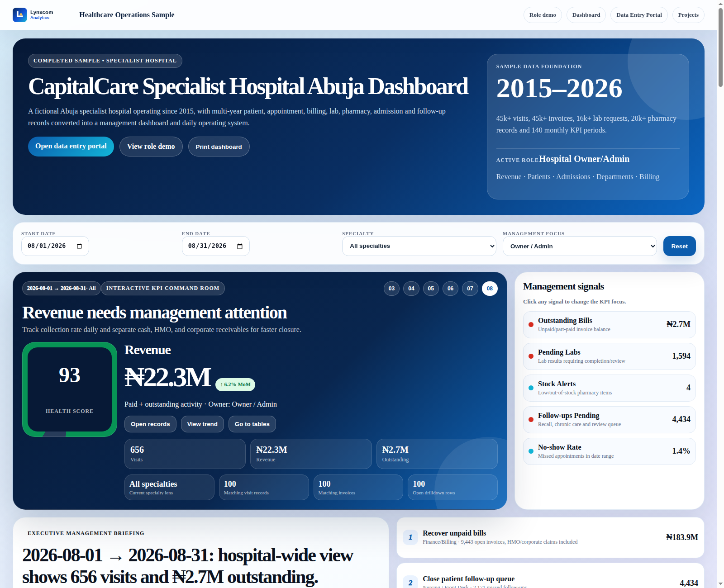Expand the Specialty dropdown
This screenshot has width=724, height=588.
click(419, 246)
